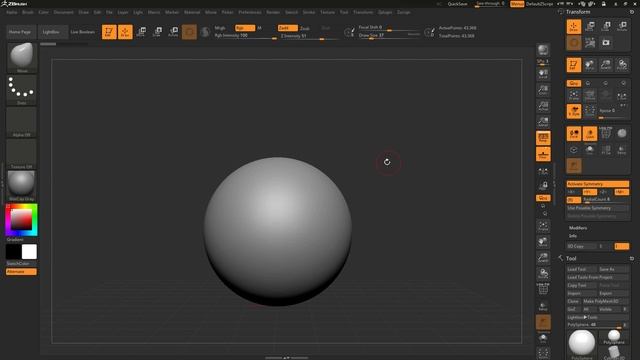
Task: Toggle Perspective (Persp) on right shelf
Action: click(543, 138)
